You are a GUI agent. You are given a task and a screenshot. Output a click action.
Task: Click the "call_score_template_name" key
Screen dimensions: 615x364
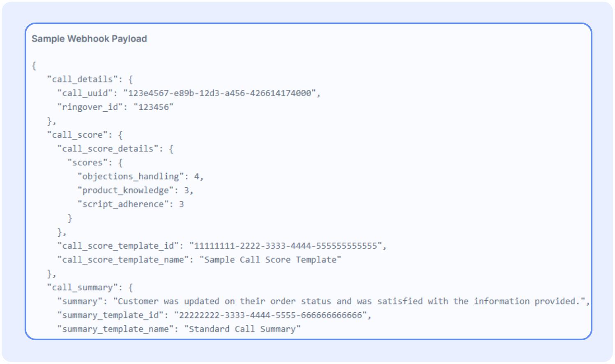(123, 260)
